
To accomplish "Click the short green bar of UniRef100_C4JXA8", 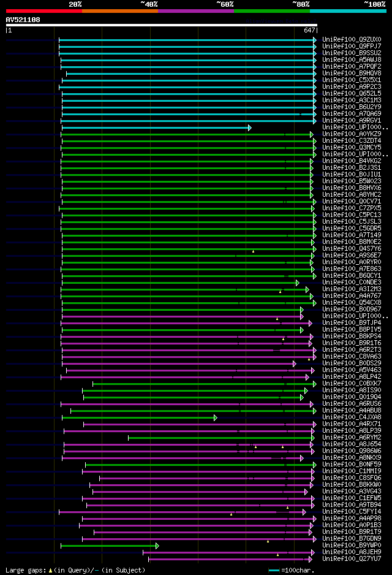I will [x=139, y=417].
